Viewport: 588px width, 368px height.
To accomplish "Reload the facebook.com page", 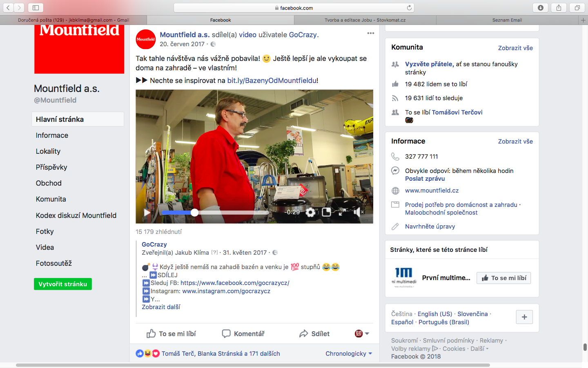I will [x=409, y=8].
